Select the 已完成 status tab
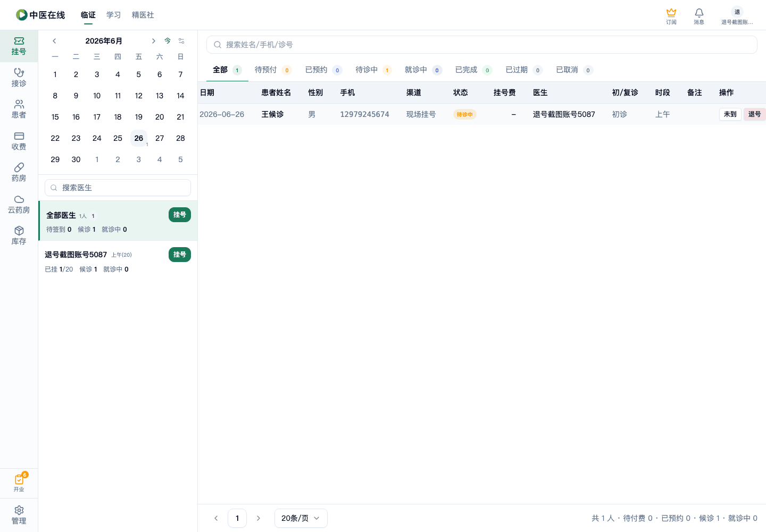This screenshot has height=532, width=766. click(x=473, y=70)
